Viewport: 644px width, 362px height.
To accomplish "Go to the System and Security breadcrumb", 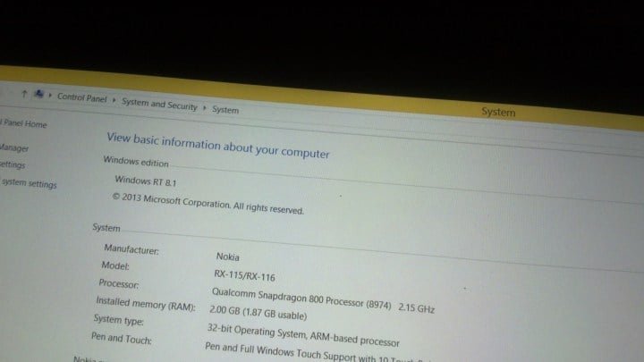I will (x=159, y=105).
